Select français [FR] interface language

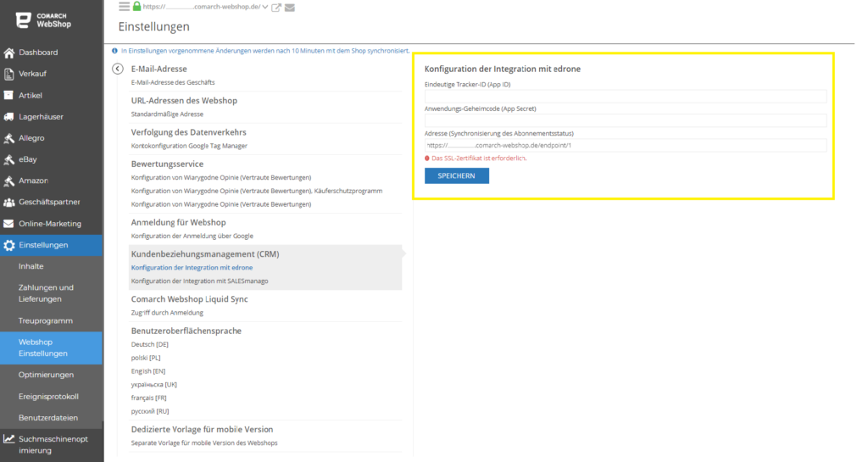click(149, 398)
